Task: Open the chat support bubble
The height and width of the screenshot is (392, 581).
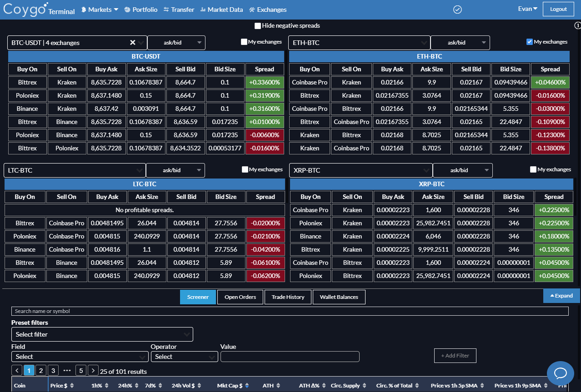Action: pos(561,373)
